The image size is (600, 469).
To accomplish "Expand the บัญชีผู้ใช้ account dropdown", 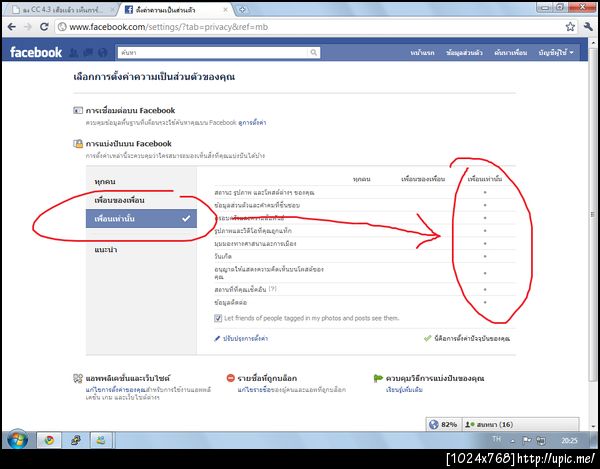I will (556, 53).
